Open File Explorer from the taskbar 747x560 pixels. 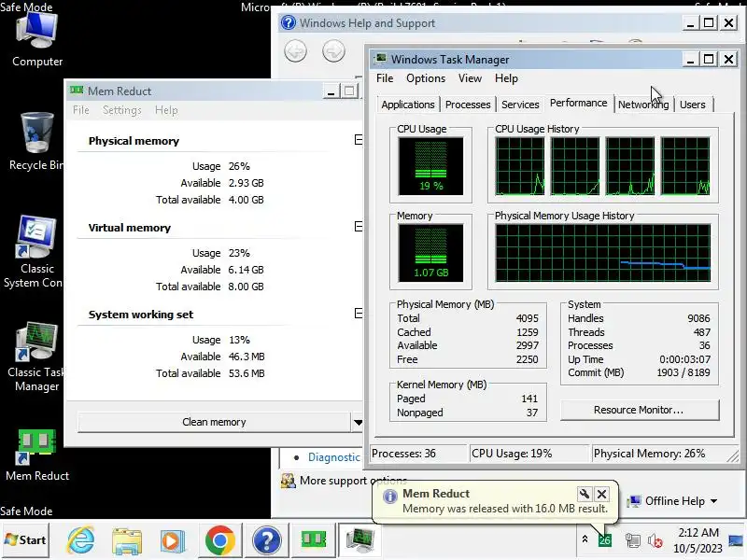point(127,541)
